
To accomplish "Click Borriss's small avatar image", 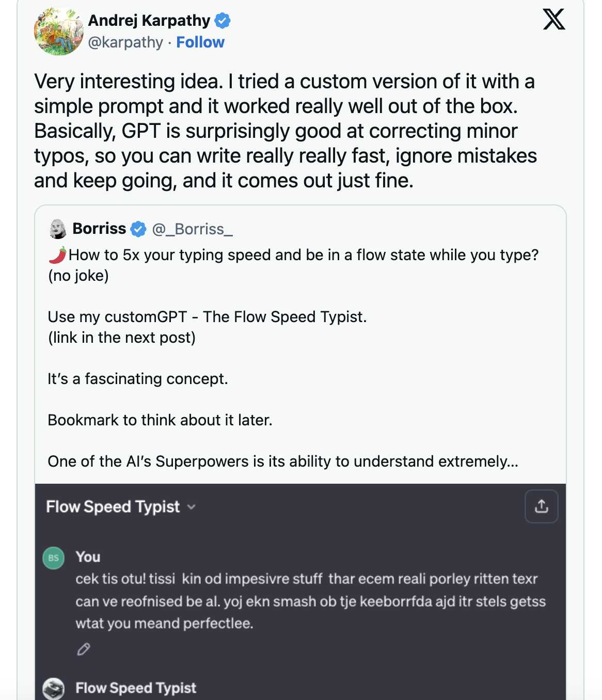I will coord(58,229).
